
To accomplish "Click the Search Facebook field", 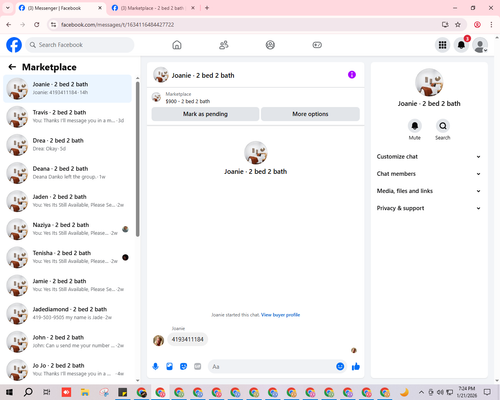I will point(80,45).
